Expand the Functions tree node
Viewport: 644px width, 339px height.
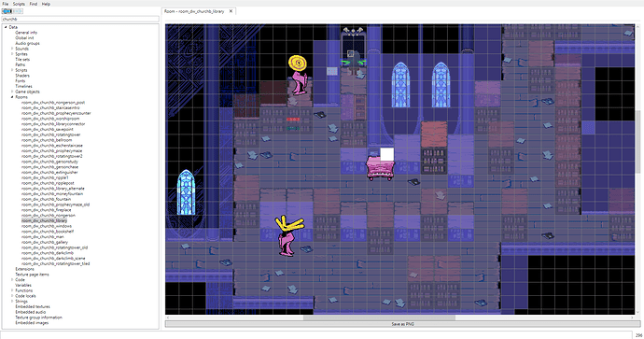click(x=12, y=290)
